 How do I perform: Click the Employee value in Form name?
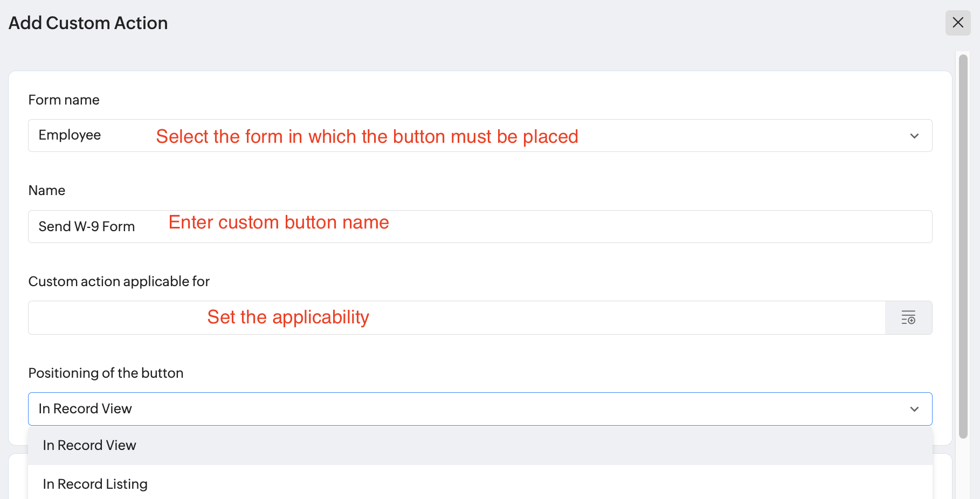(x=70, y=135)
